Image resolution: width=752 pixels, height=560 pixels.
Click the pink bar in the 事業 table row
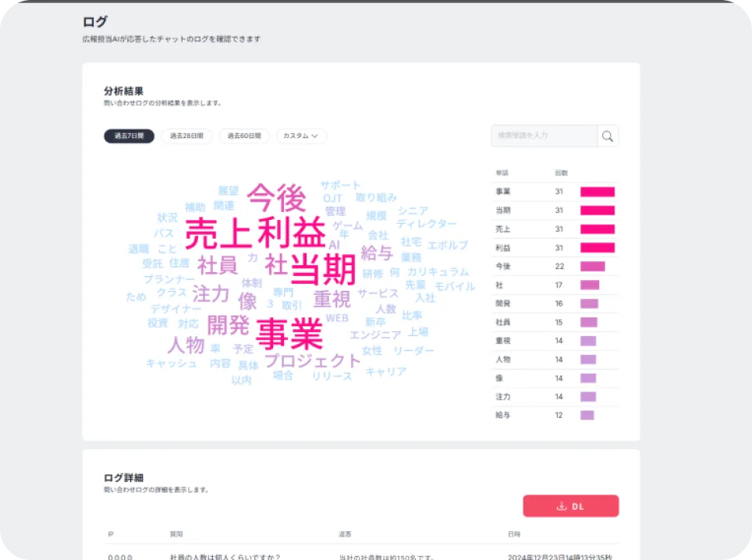597,192
